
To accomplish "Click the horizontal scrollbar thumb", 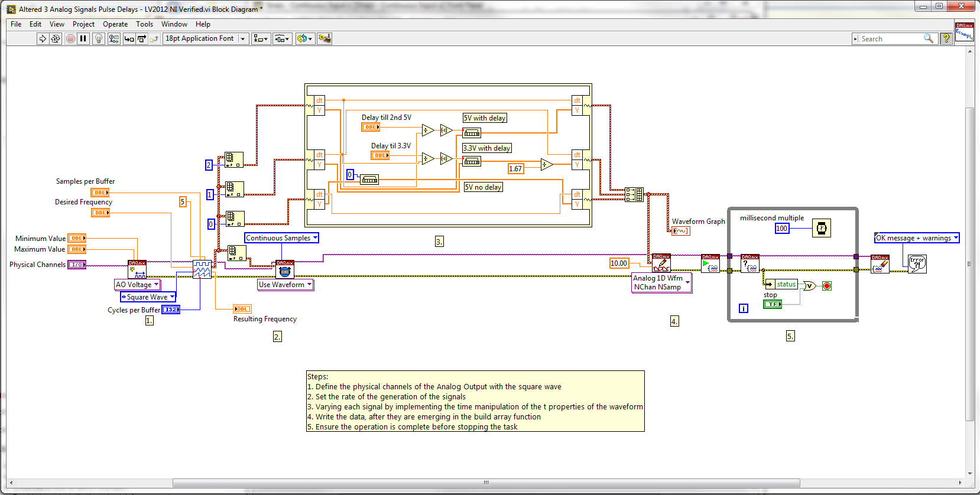I will point(487,483).
